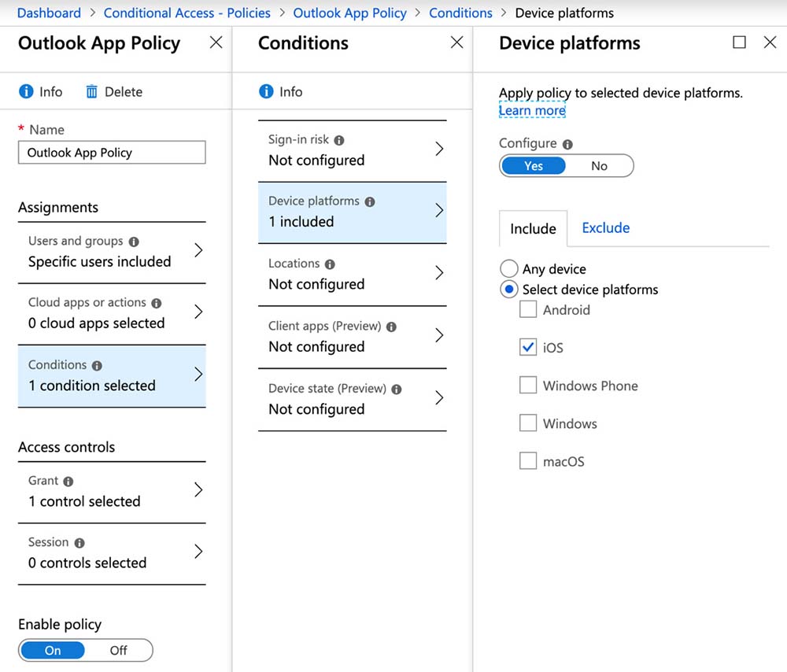Click info icon next to Users and groups
787x672 pixels.
tap(134, 242)
